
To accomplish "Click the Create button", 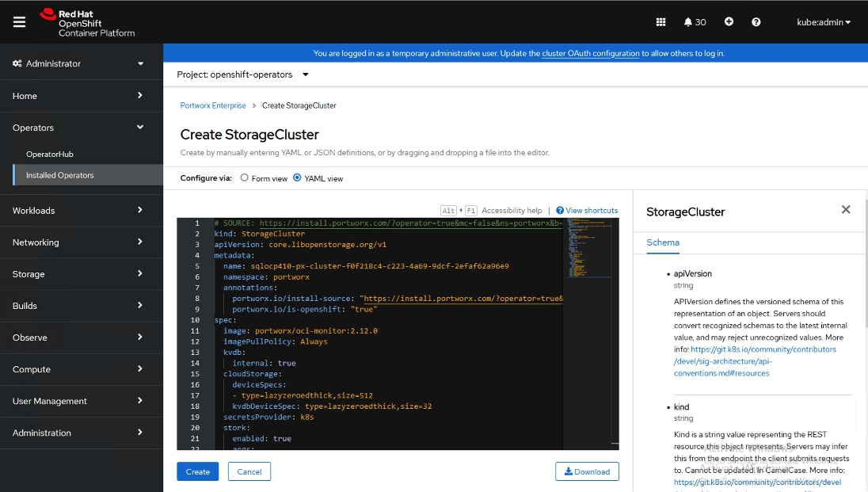I will [197, 471].
